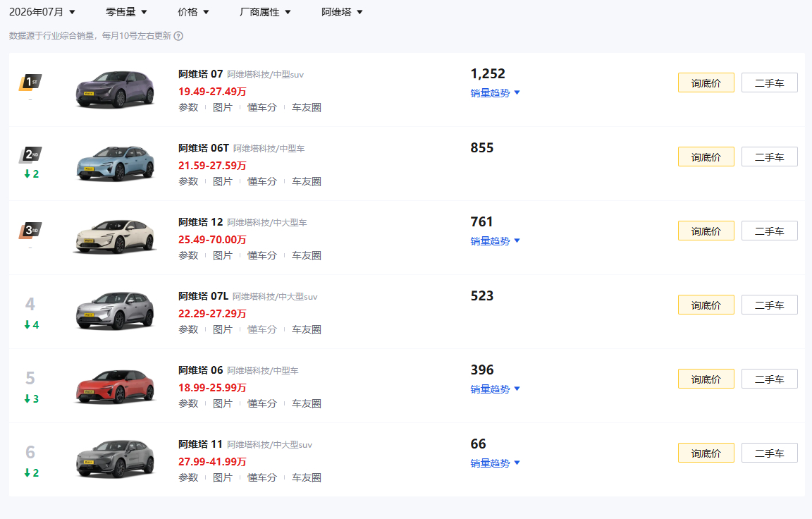Open the purple 阿维塔 07 car thumbnail
This screenshot has width=812, height=519.
click(x=115, y=90)
